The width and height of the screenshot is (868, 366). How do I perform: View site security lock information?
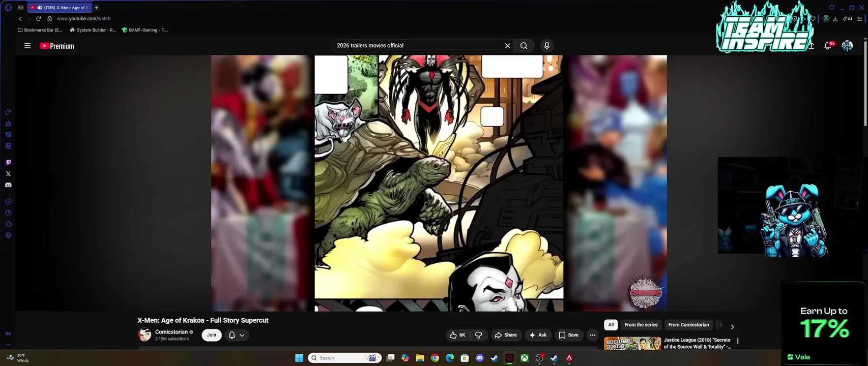[49, 19]
